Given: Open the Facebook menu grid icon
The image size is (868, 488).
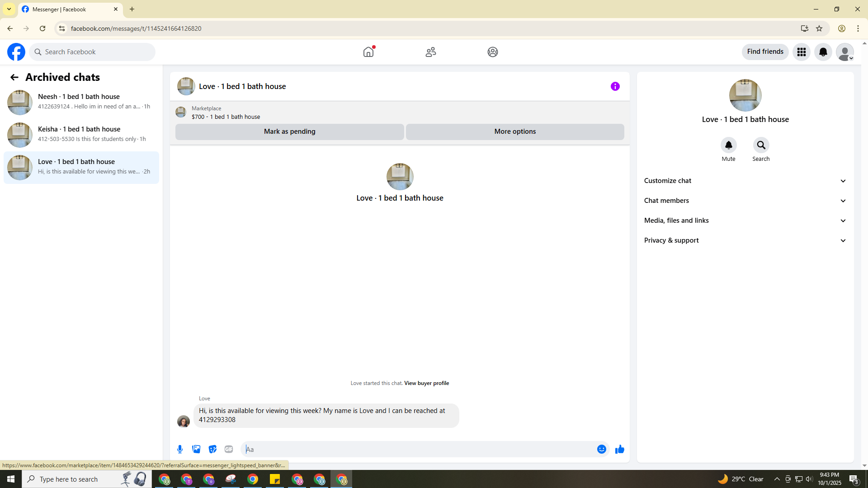Looking at the screenshot, I should coord(801,52).
